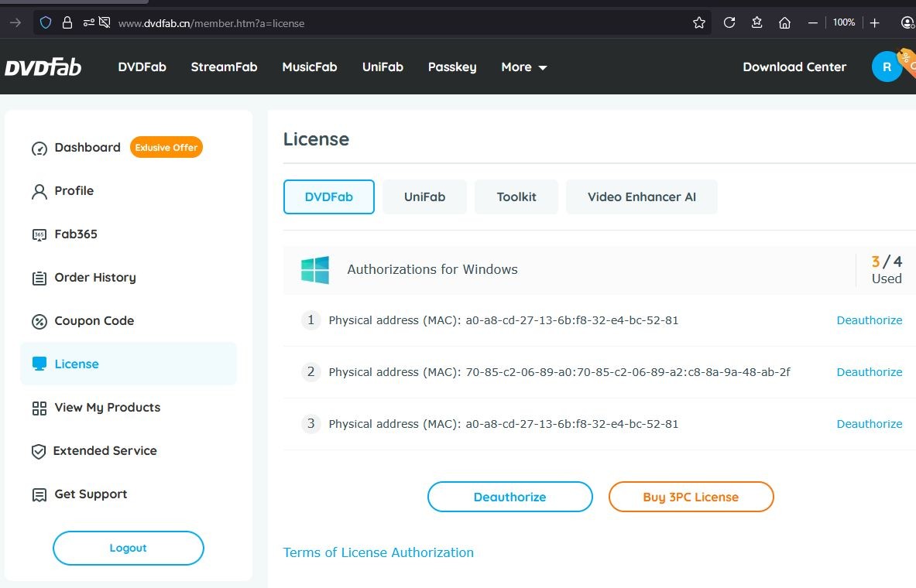
Task: Open the StreamFab navigation menu
Action: 225,67
